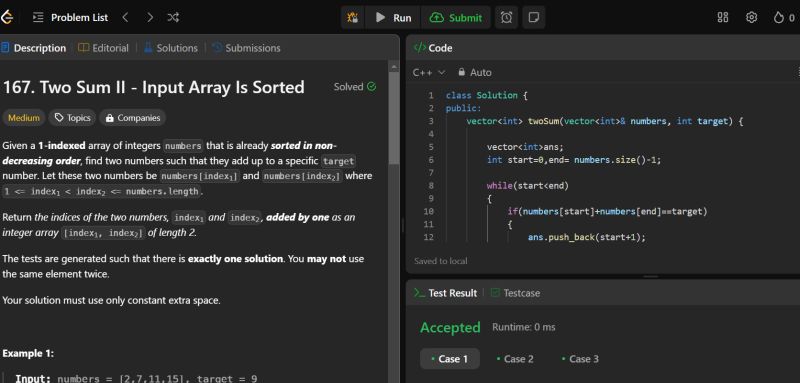This screenshot has width=800, height=383.
Task: Open the sticky notes icon
Action: click(x=534, y=17)
